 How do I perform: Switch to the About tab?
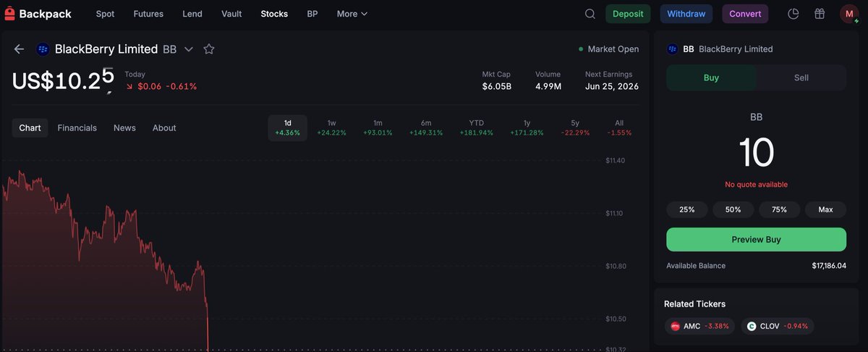[x=164, y=127]
